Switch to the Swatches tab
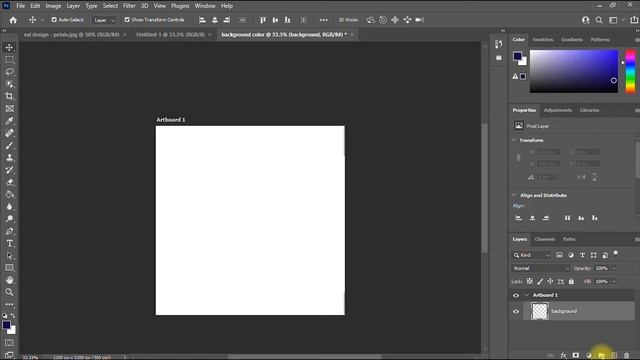The height and width of the screenshot is (360, 640). click(x=542, y=40)
